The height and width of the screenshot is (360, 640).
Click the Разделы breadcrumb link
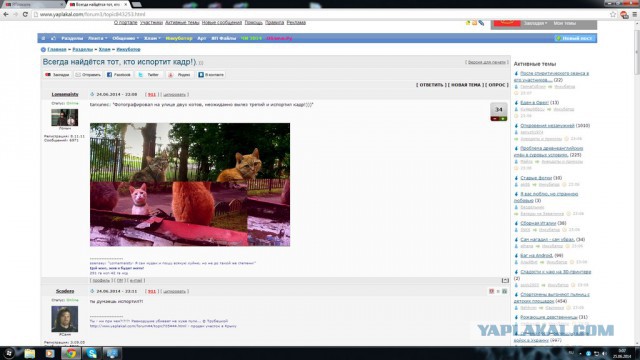(82, 49)
